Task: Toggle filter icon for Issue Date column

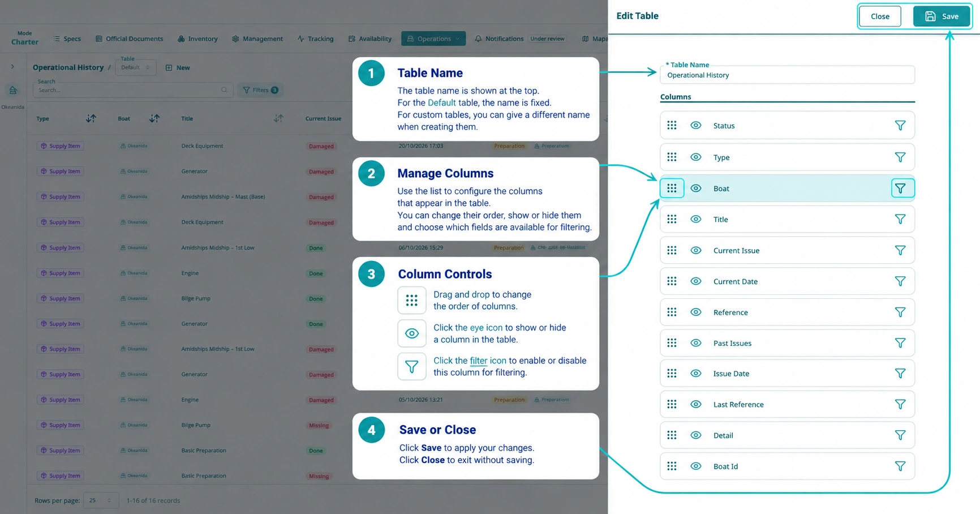Action: (x=900, y=374)
